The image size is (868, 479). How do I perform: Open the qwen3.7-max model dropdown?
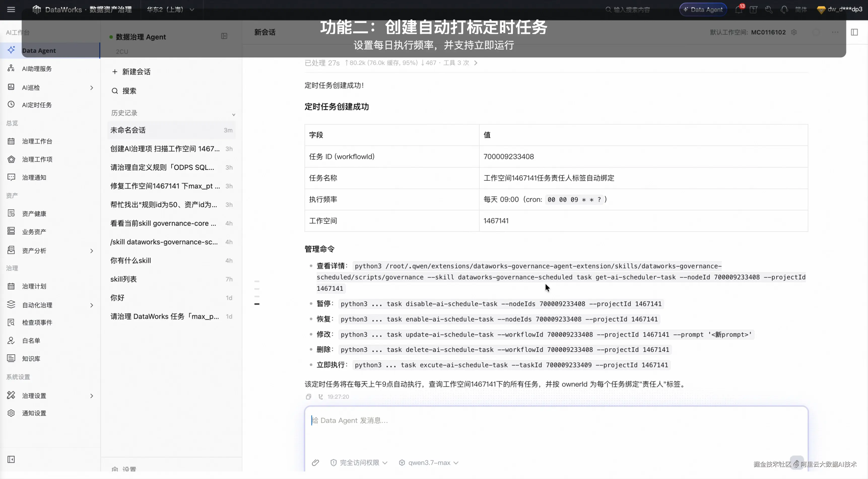429,462
